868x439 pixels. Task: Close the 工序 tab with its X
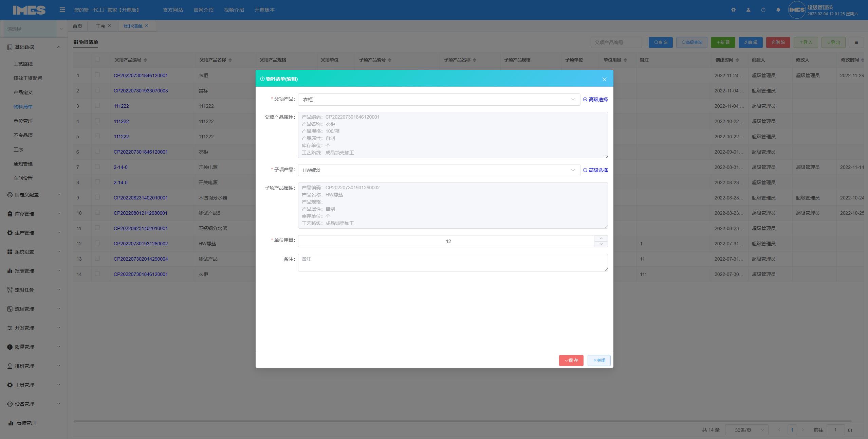pos(109,25)
